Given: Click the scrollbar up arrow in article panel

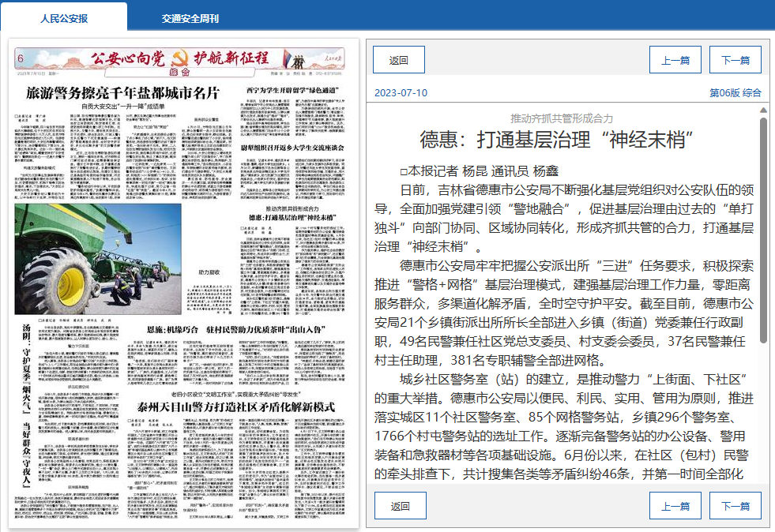Looking at the screenshot, I should pyautogui.click(x=763, y=111).
